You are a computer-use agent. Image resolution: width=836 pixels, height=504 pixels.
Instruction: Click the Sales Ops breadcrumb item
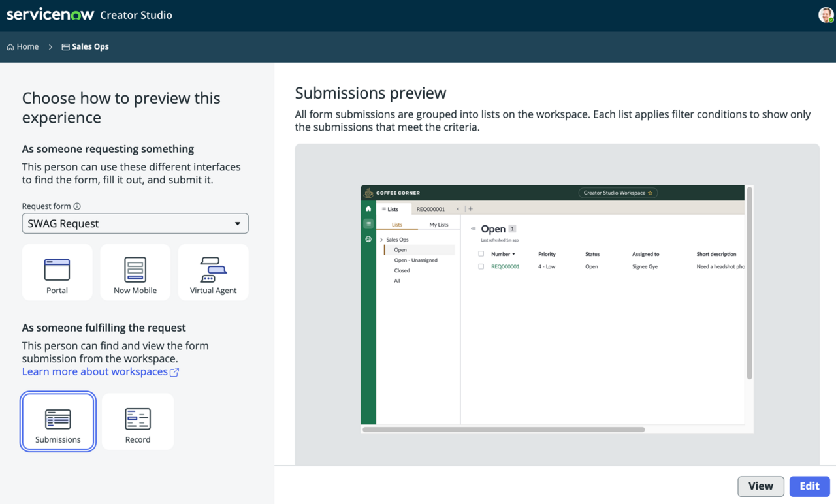pyautogui.click(x=85, y=47)
